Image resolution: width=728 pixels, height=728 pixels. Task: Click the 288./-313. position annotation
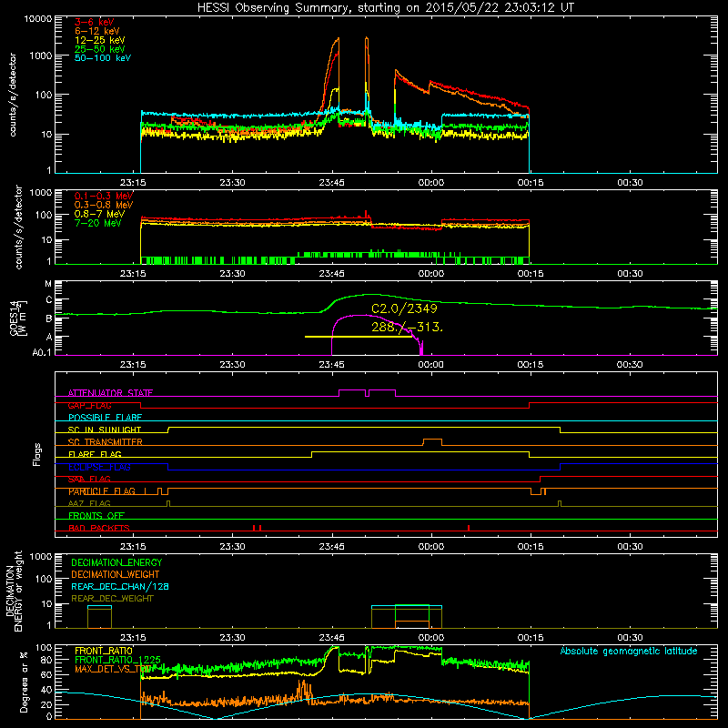pyautogui.click(x=407, y=327)
